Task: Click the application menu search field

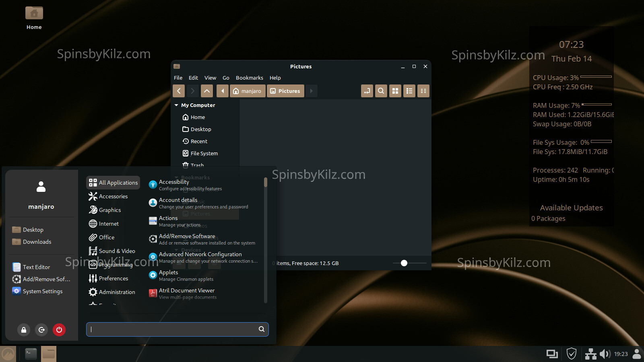Action: pyautogui.click(x=173, y=329)
